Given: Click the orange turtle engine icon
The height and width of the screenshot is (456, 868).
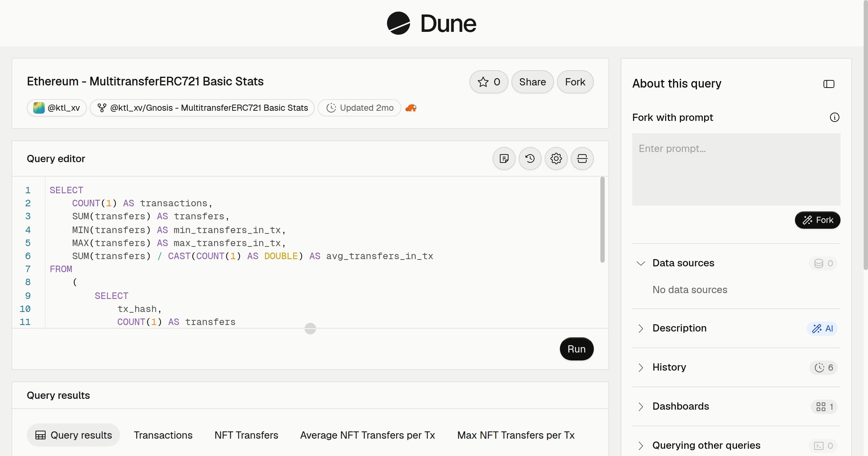Looking at the screenshot, I should tap(411, 108).
